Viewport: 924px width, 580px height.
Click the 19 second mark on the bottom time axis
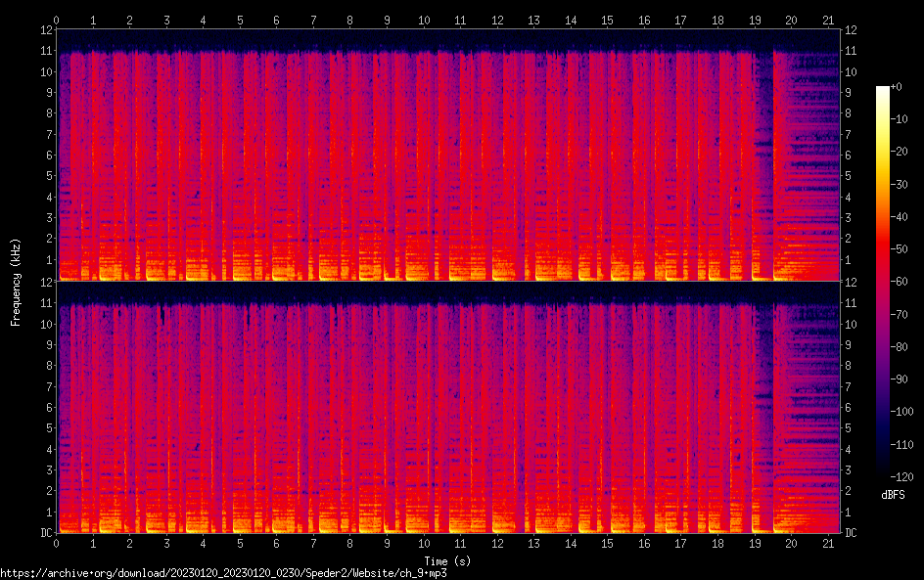pyautogui.click(x=754, y=543)
